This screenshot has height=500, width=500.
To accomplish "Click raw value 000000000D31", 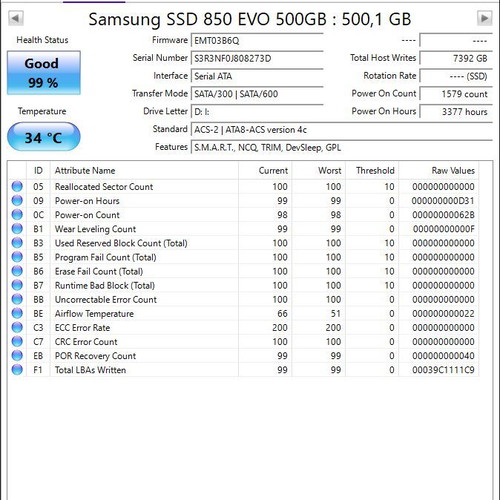I will [443, 201].
